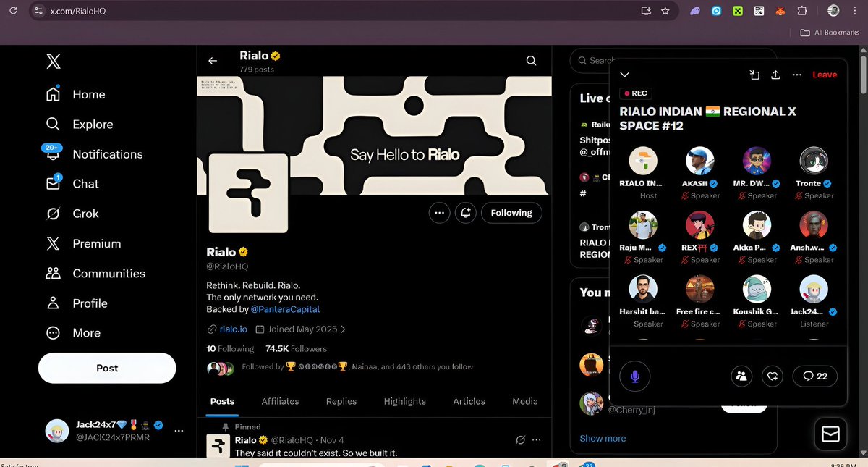The height and width of the screenshot is (467, 868).
Task: Open Chat in sidebar
Action: [x=72, y=184]
